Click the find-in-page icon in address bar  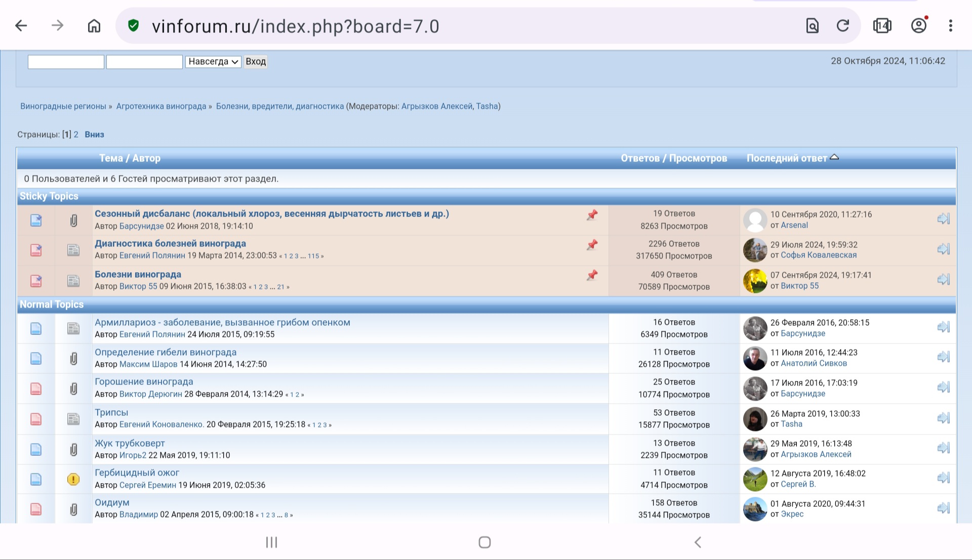pyautogui.click(x=813, y=26)
